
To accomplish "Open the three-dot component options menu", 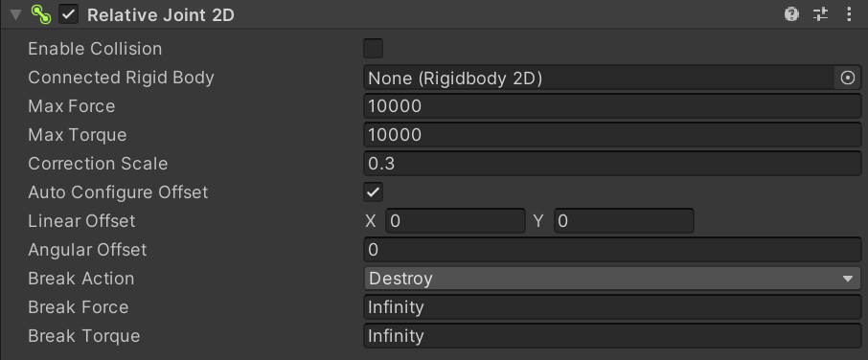I will [x=849, y=14].
